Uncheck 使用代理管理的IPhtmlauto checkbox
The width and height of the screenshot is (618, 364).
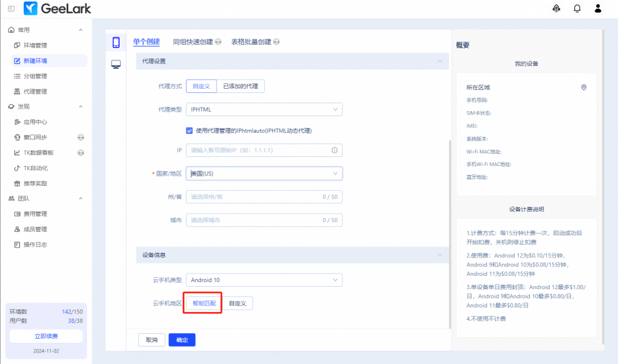[190, 130]
